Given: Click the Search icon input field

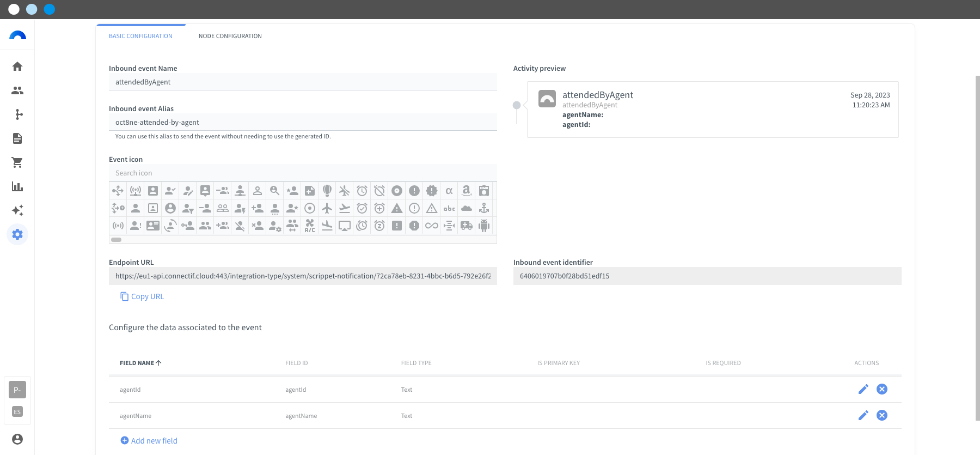Looking at the screenshot, I should point(303,173).
